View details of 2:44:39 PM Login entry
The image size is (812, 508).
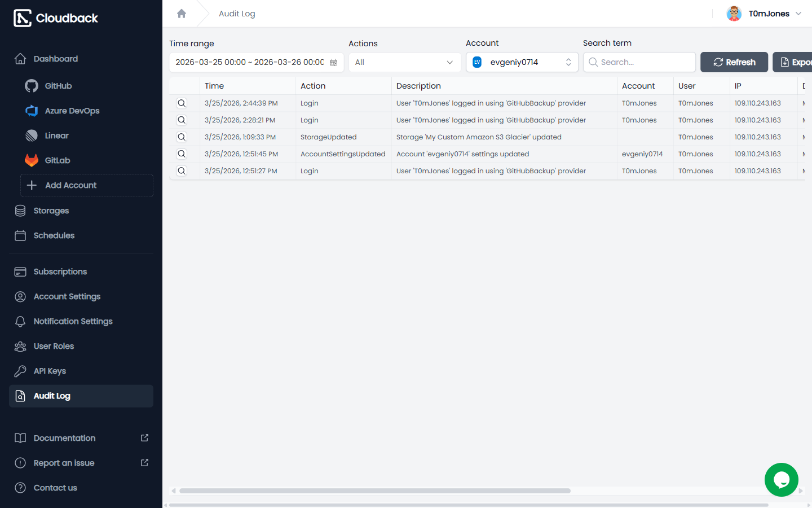(182, 103)
